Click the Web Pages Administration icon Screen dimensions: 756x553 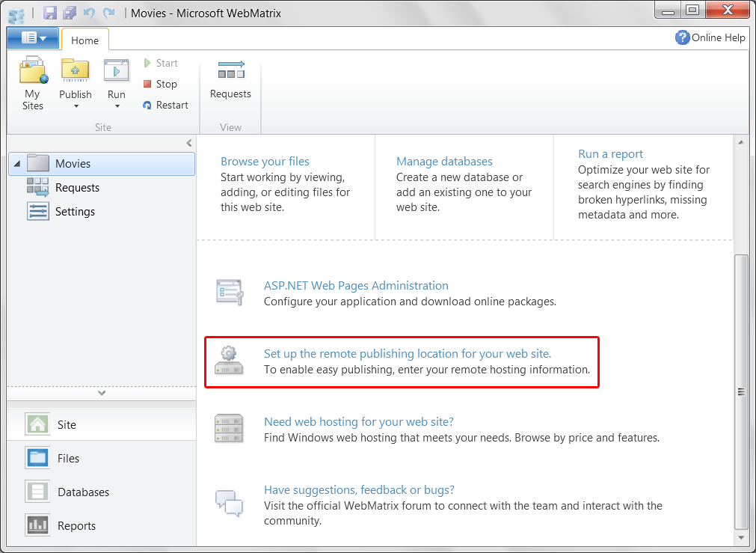click(230, 292)
